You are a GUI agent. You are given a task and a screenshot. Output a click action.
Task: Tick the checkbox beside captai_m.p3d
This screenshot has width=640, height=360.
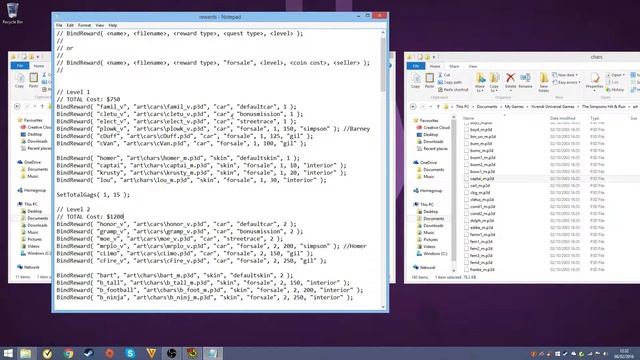pyautogui.click(x=466, y=178)
